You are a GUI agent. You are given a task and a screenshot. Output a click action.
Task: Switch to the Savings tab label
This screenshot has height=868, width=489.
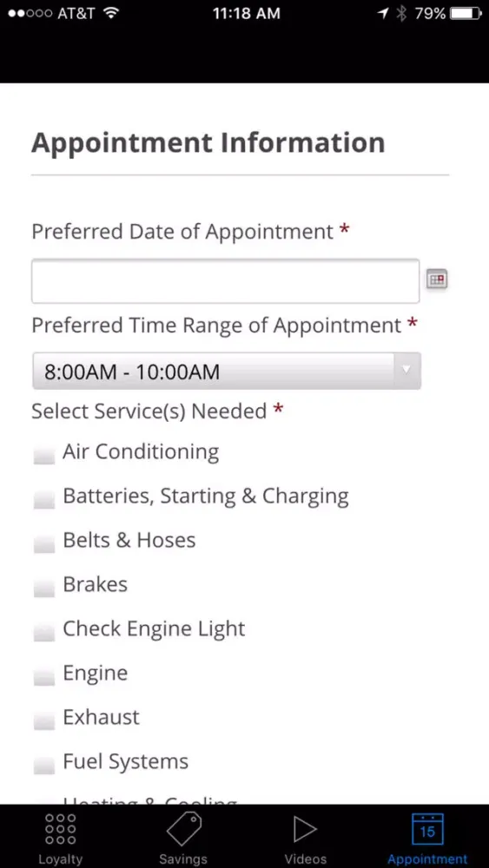coord(183,859)
